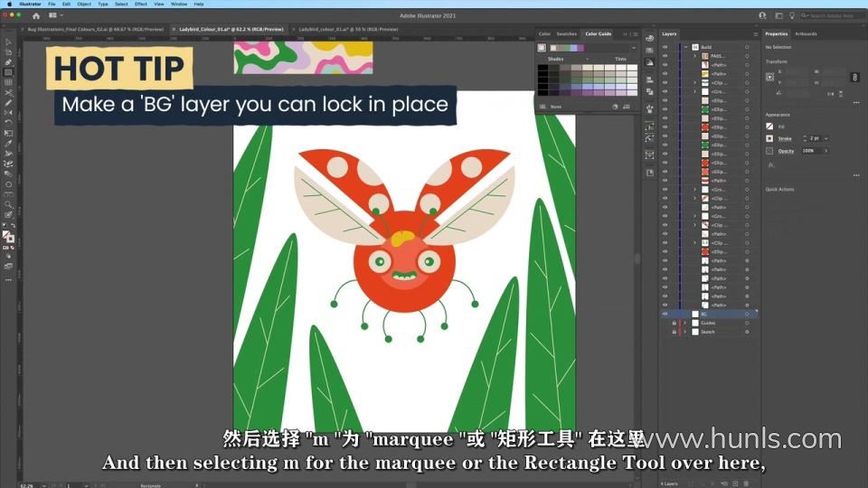This screenshot has width=868, height=488.
Task: Click the Opacity link in Appearance
Action: tap(786, 151)
